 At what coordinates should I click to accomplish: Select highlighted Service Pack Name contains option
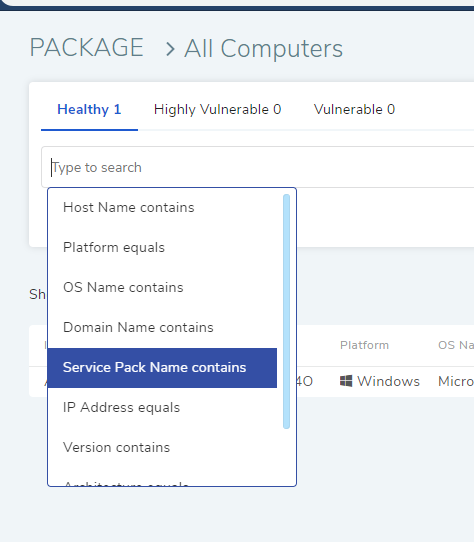click(162, 368)
